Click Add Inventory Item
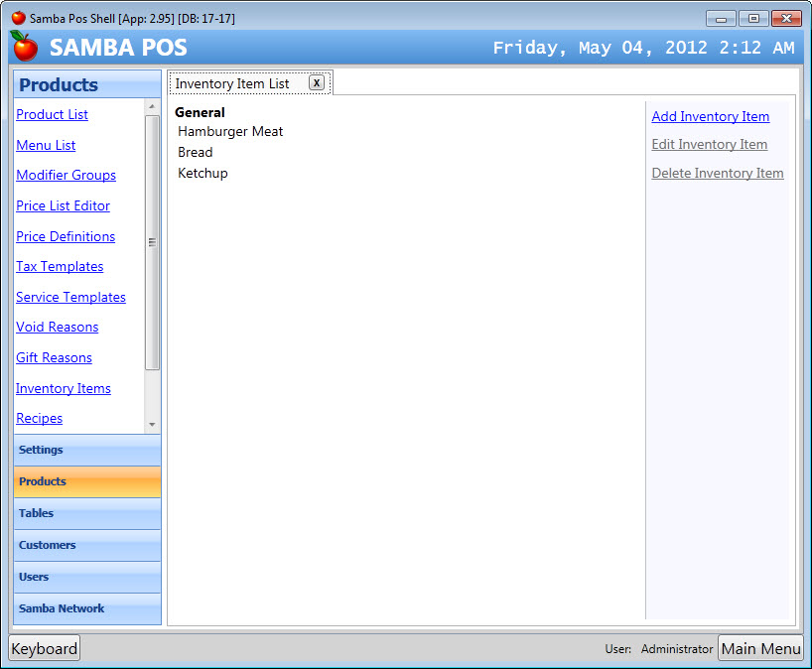812x669 pixels. click(711, 116)
